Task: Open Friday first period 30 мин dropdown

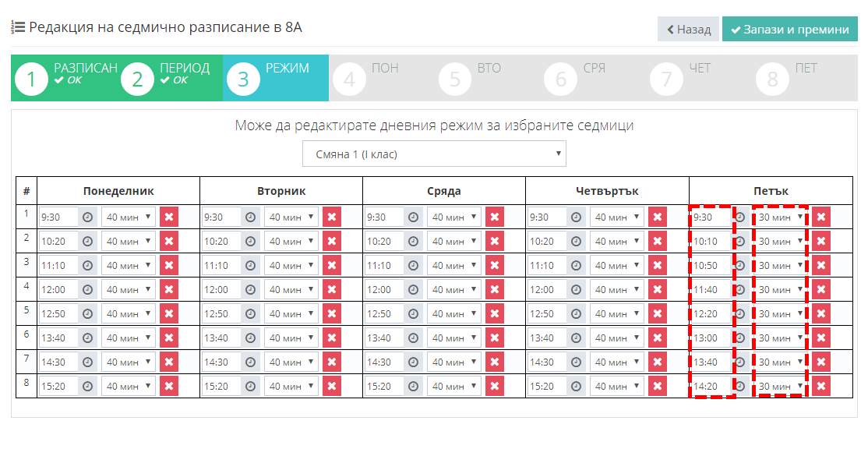Action: tap(780, 217)
